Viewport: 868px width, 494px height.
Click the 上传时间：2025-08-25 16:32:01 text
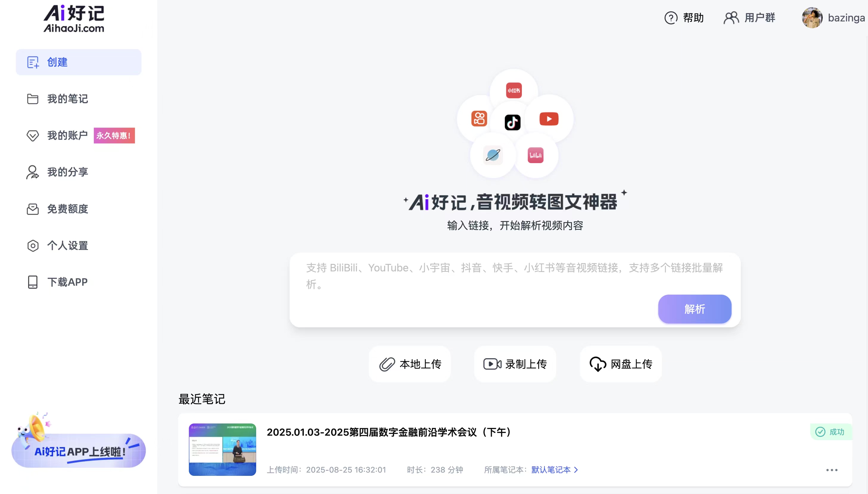(326, 470)
